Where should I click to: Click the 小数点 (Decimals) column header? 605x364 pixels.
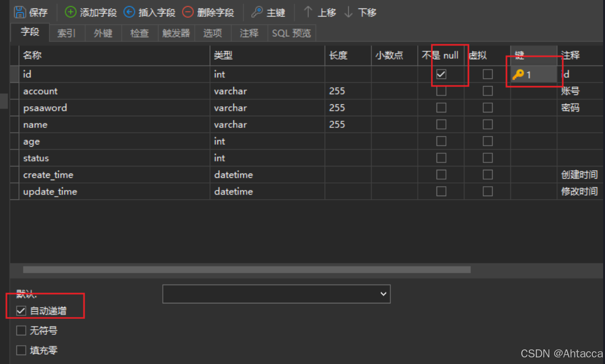(394, 55)
